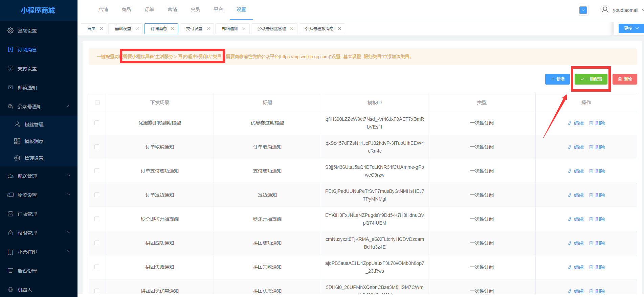Click the gear icon beside 基础设置 in sidebar
The height and width of the screenshot is (297, 644).
pyautogui.click(x=10, y=31)
